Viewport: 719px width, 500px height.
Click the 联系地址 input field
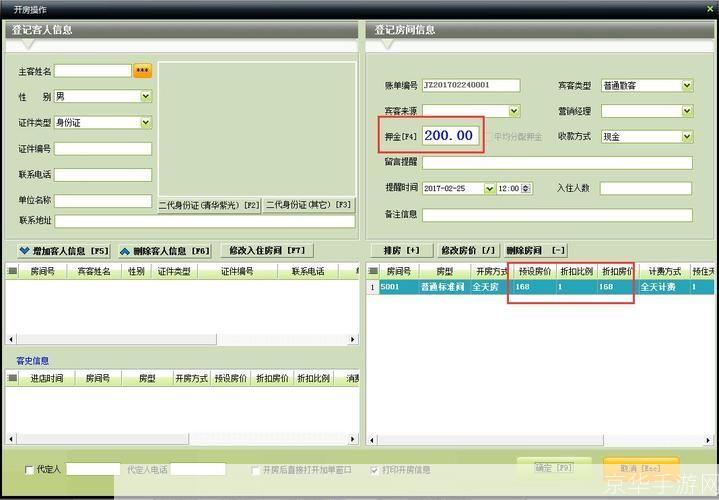point(205,221)
